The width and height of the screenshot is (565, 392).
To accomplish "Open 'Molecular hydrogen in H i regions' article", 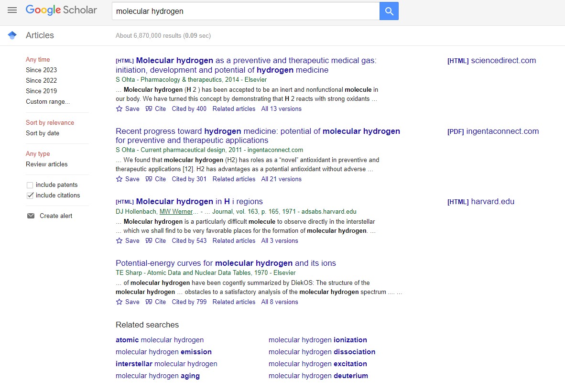I will (x=199, y=201).
